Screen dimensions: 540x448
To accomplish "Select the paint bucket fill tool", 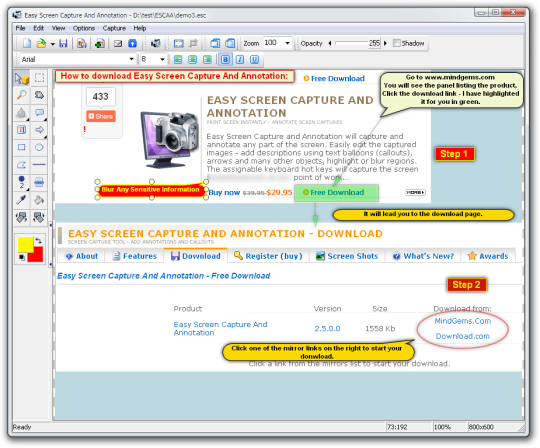I will (x=39, y=200).
